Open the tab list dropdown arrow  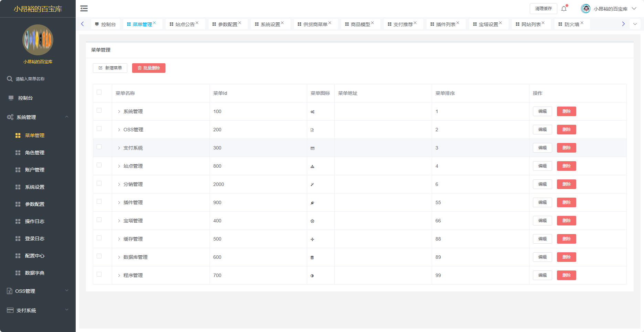[635, 24]
